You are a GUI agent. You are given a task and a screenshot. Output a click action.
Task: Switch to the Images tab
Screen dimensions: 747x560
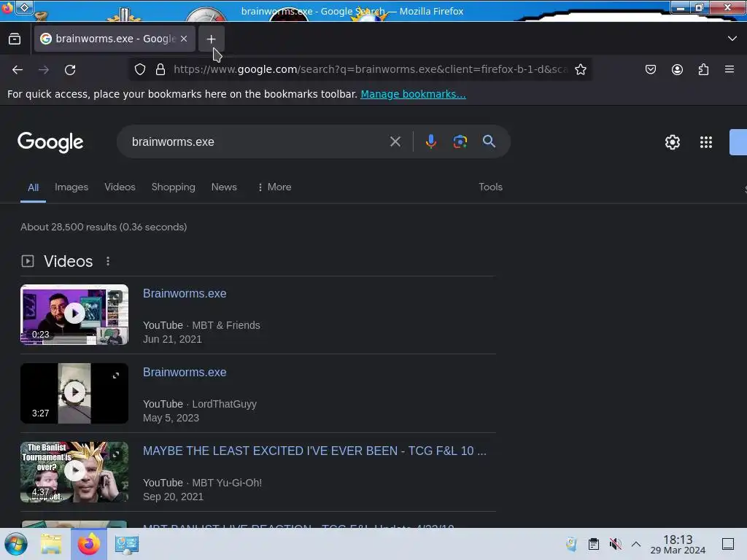tap(71, 187)
